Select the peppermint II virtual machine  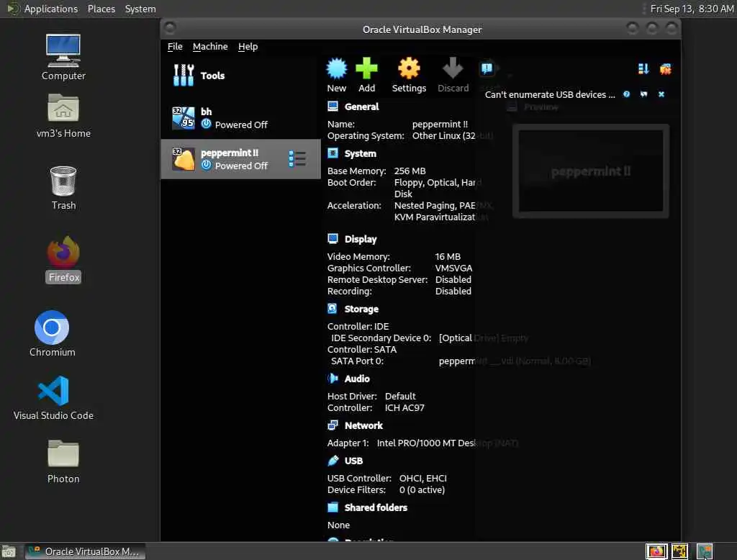(240, 159)
